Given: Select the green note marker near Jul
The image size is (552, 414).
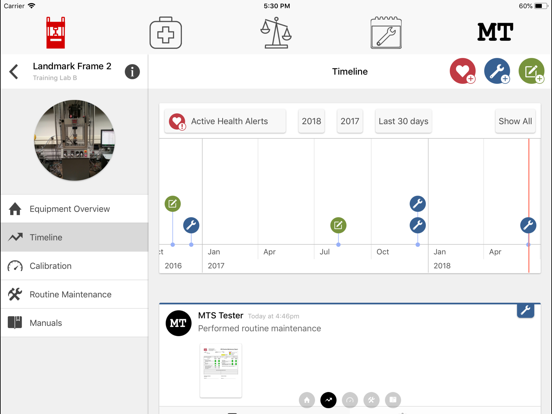Looking at the screenshot, I should pos(338,225).
